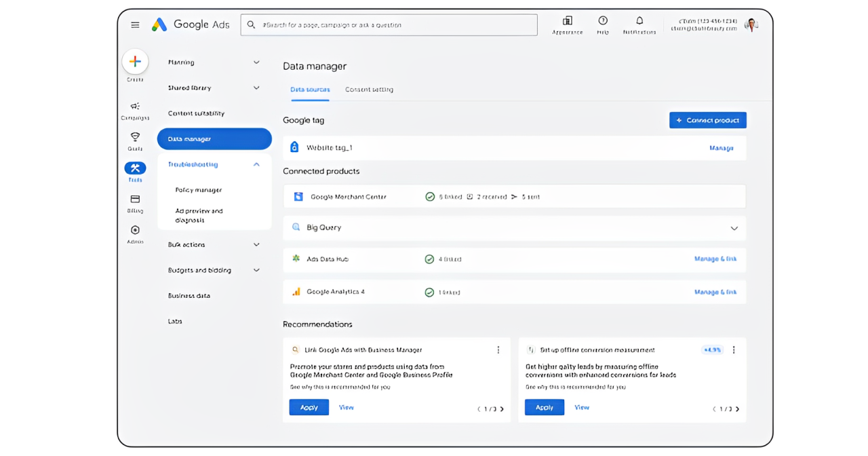Apply the Business Manager link recommendation
The image size is (868, 456).
(x=309, y=407)
